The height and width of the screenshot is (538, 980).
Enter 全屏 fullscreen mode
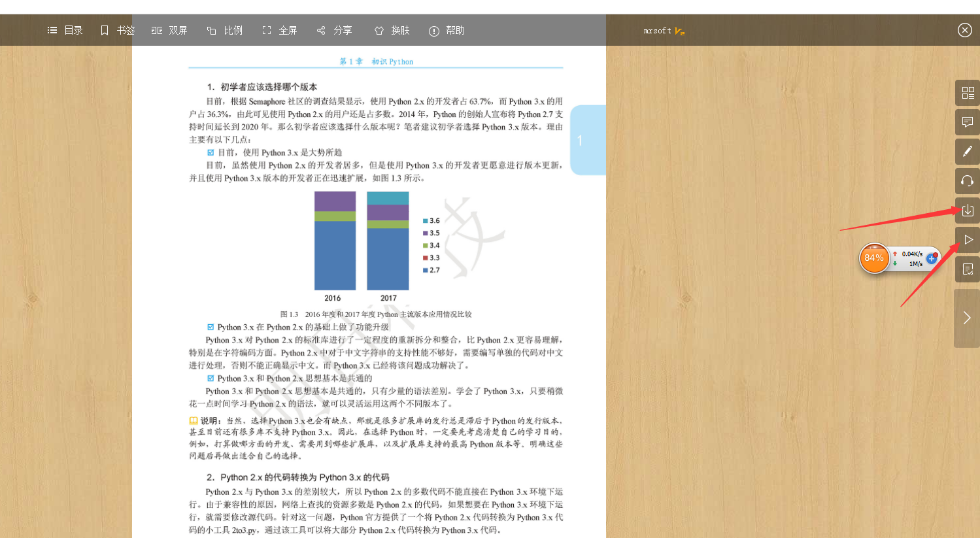(x=279, y=31)
